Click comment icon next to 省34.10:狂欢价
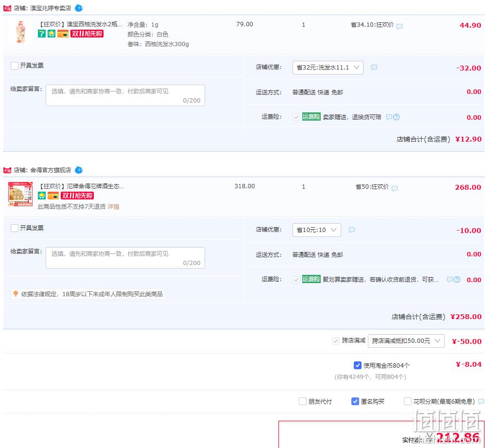Image resolution: width=485 pixels, height=448 pixels. 399,26
